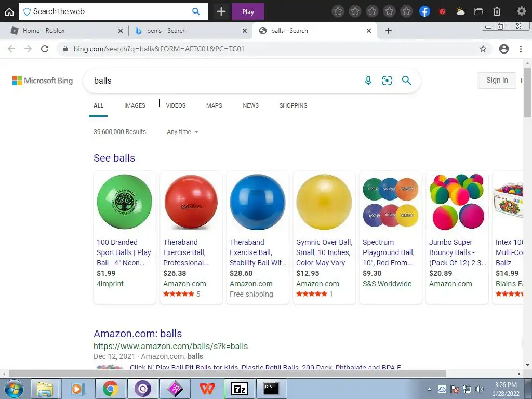Viewport: 532px width, 399px height.
Task: Open the red Theraband Exercise Ball image
Action: click(191, 202)
